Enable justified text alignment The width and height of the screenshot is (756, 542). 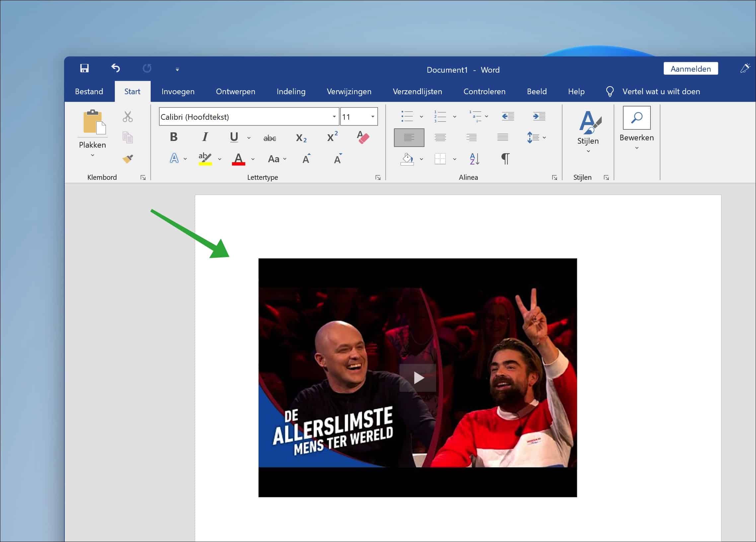pyautogui.click(x=502, y=137)
